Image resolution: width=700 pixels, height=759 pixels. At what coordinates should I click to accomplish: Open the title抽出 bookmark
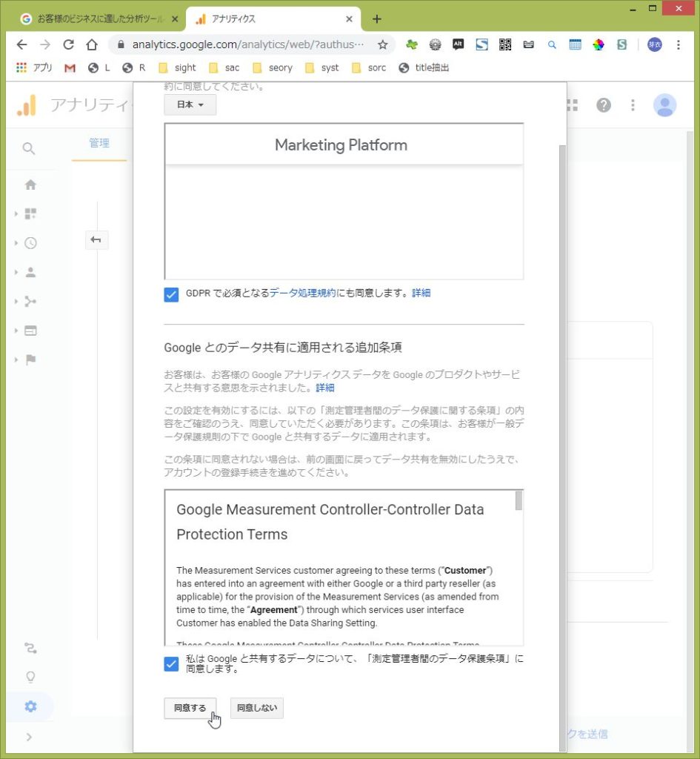(x=424, y=67)
